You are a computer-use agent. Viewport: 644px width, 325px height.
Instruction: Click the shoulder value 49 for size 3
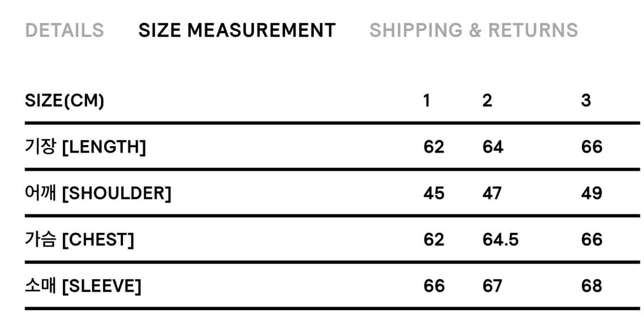point(591,194)
